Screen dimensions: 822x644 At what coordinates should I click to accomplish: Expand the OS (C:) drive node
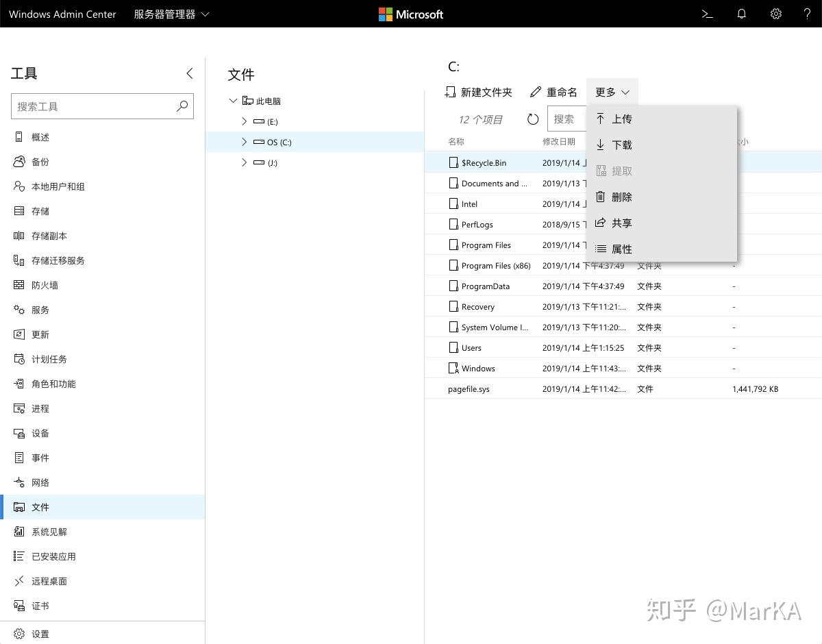pos(245,142)
